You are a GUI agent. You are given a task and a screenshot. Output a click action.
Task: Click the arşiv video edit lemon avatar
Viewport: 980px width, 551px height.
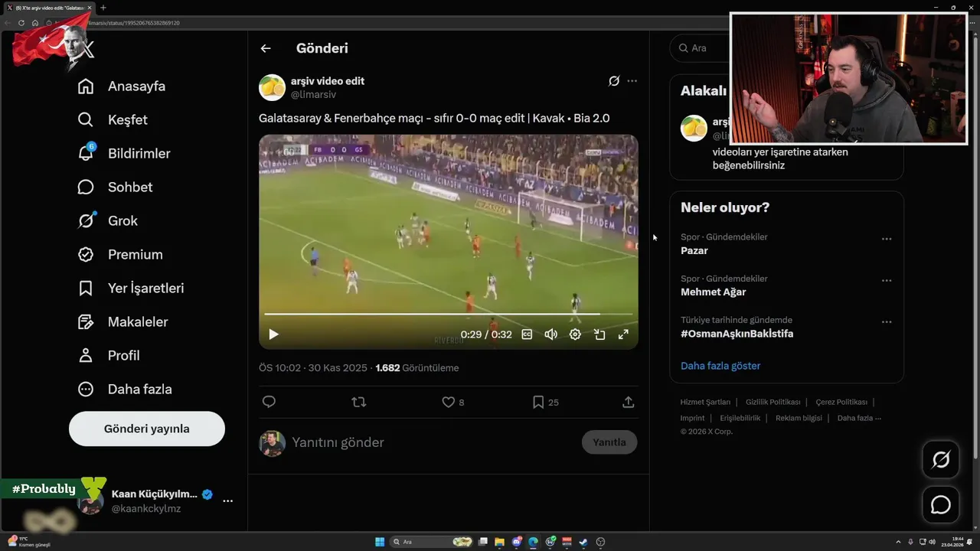[x=272, y=88]
